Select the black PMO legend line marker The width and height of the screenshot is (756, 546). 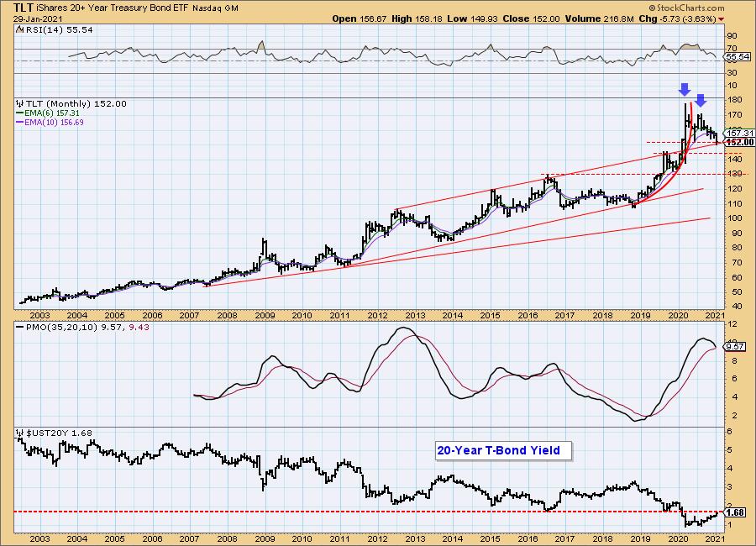[20, 327]
